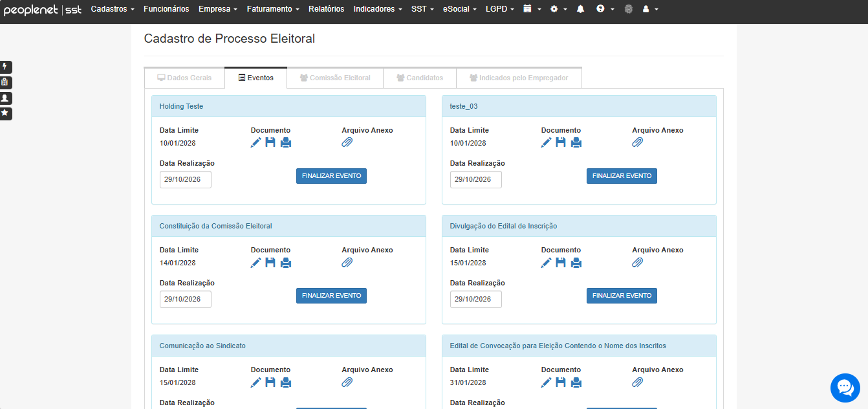The height and width of the screenshot is (409, 868).
Task: Click Data Realização field in teste_03 card
Action: pos(476,179)
